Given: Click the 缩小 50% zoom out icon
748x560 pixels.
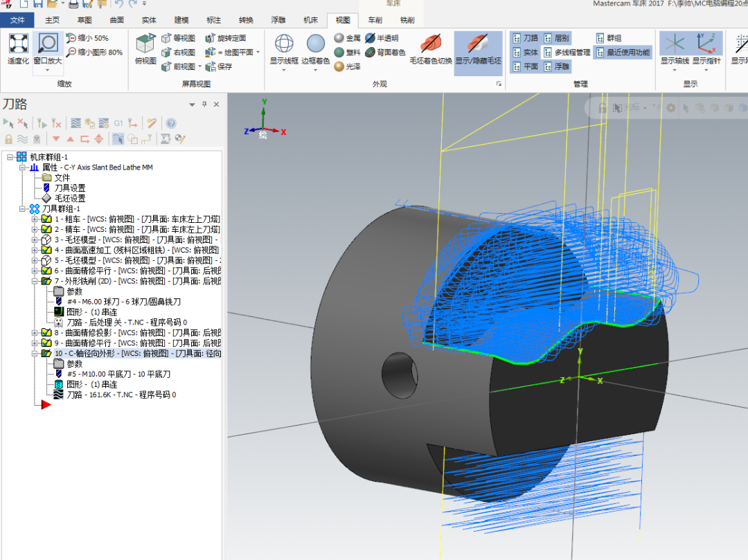Looking at the screenshot, I should [x=72, y=38].
